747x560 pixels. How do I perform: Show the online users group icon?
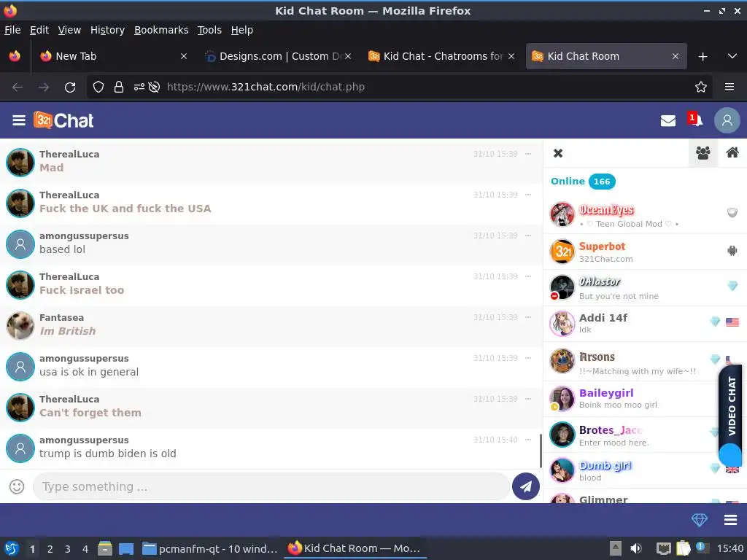tap(703, 153)
